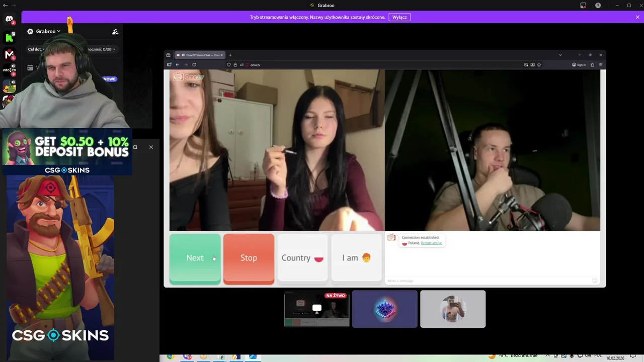Reload the ome.tv page
Screen dimensions: 644x362
coord(194,65)
